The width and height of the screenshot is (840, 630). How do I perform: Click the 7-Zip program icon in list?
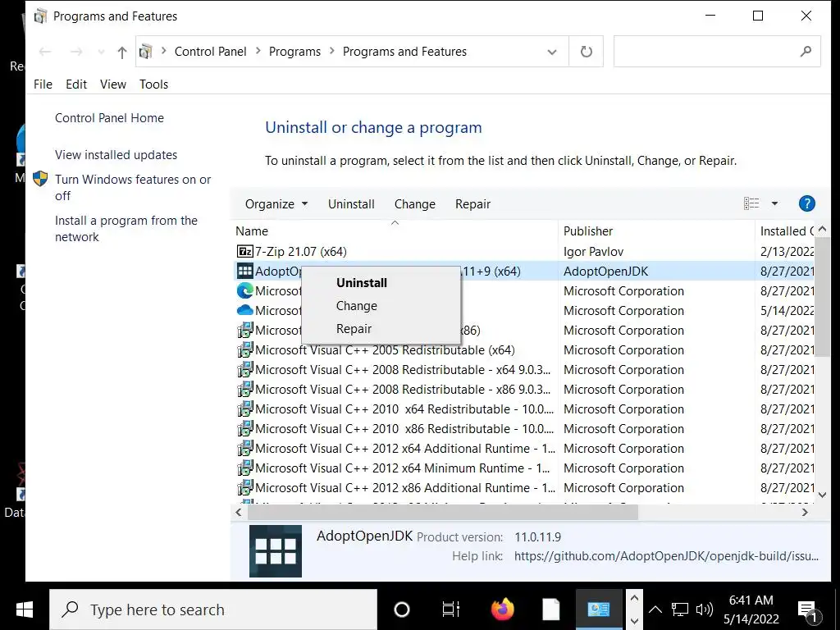tap(244, 251)
